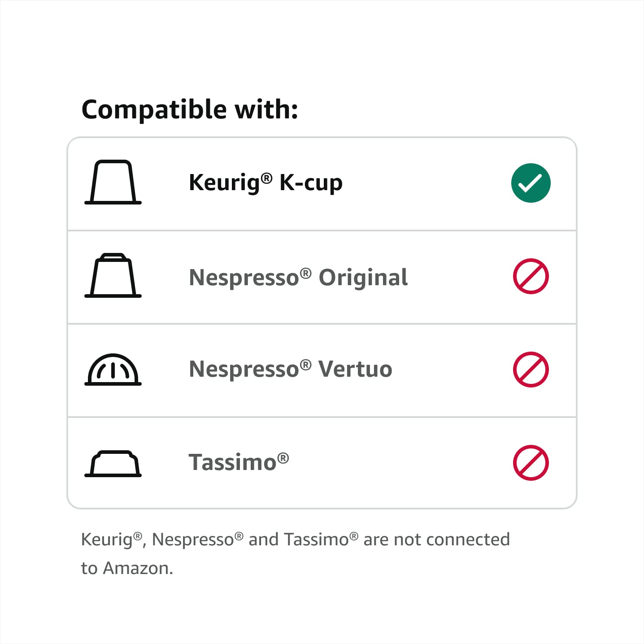
Task: Click the red prohibited icon for Nespresso Vertuo
Action: [x=531, y=370]
